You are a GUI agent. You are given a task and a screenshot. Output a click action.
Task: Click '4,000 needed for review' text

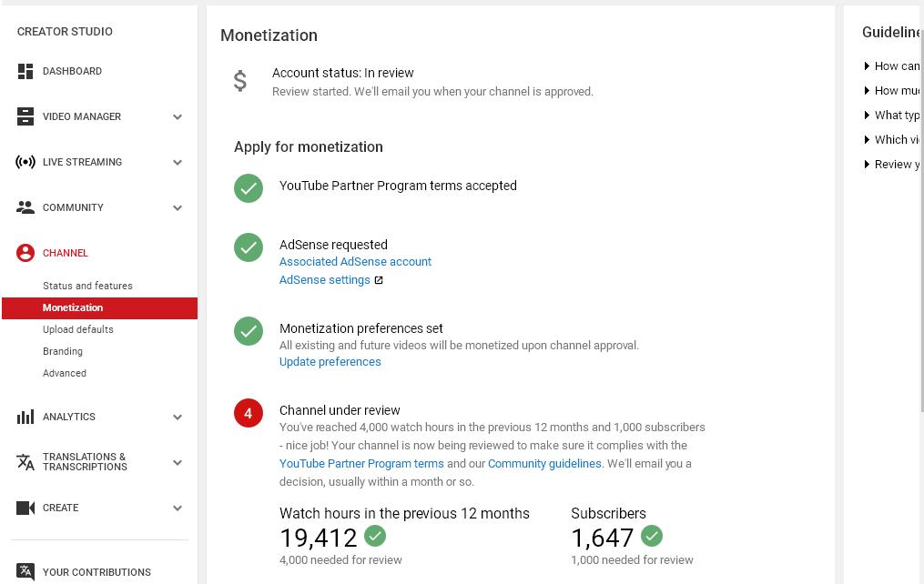340,559
